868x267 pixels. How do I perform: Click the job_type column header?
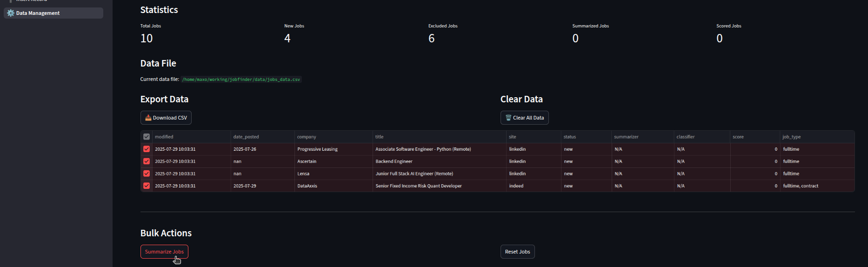pyautogui.click(x=791, y=137)
